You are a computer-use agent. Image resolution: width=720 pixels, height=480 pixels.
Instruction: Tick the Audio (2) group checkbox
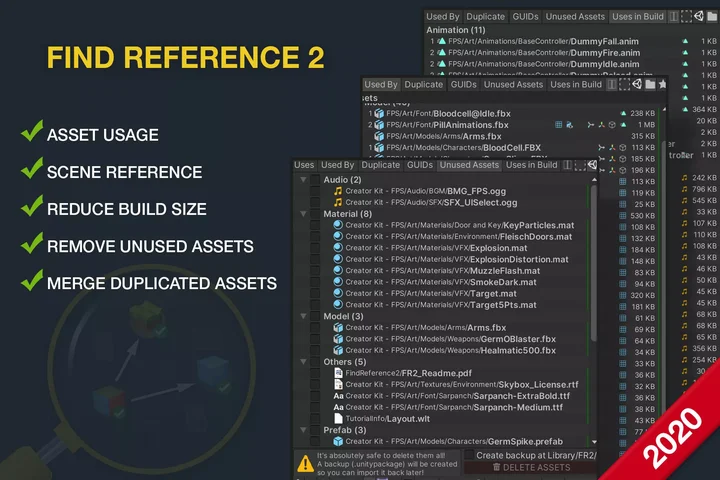click(315, 180)
